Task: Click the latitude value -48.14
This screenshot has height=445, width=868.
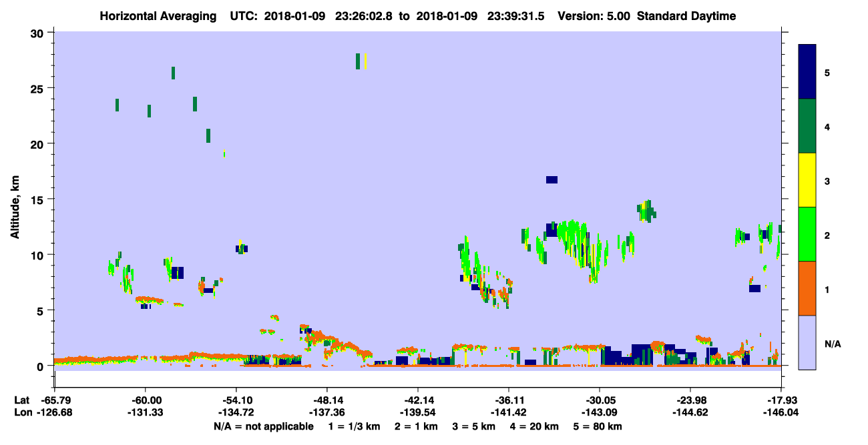Action: pos(327,400)
